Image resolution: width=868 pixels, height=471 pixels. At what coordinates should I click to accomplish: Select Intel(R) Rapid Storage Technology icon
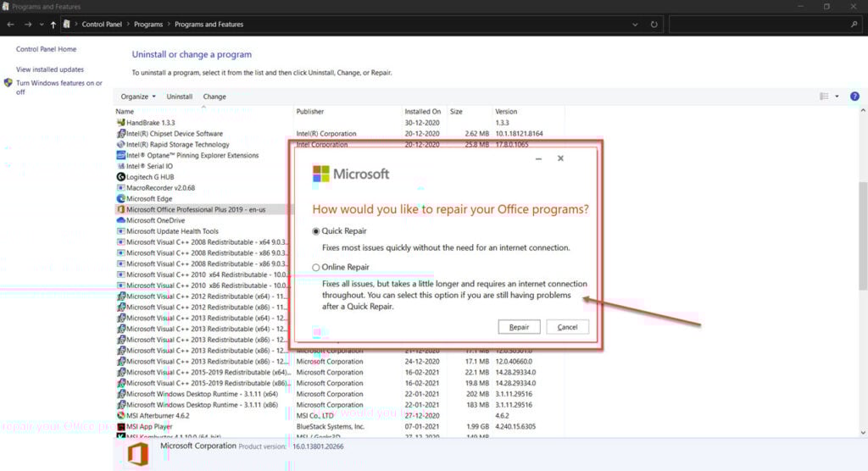coord(120,145)
